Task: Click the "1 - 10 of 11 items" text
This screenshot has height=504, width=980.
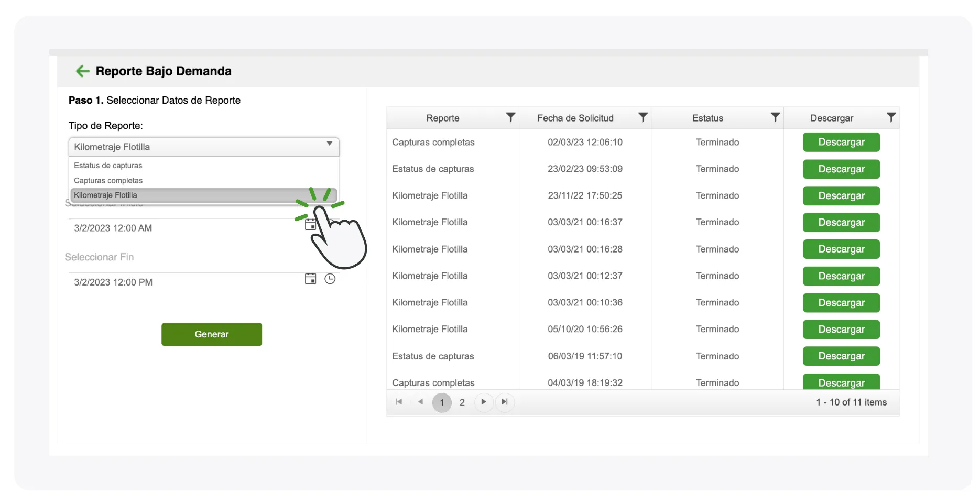Action: point(851,402)
